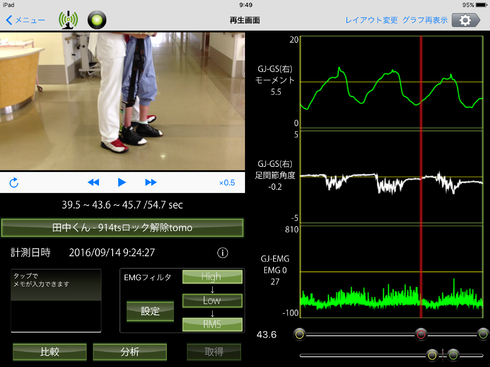Open レイアウト変更 layout change

[371, 20]
